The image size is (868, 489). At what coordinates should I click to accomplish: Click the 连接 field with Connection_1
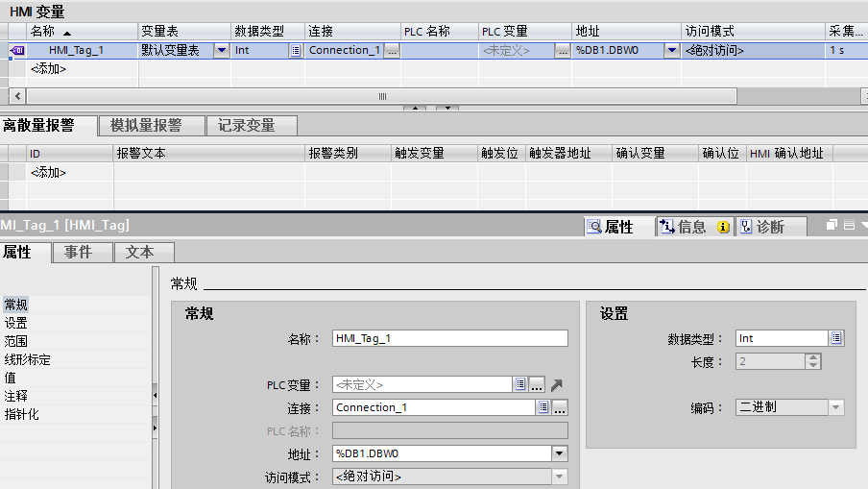point(434,407)
